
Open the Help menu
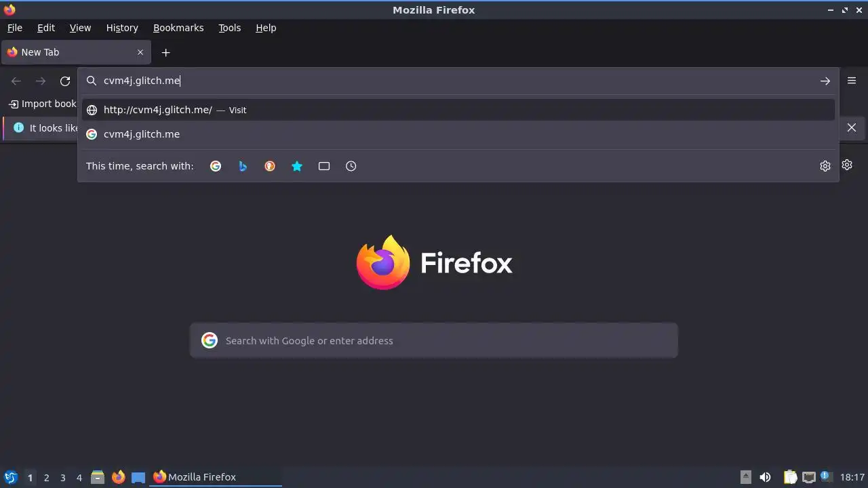point(266,28)
